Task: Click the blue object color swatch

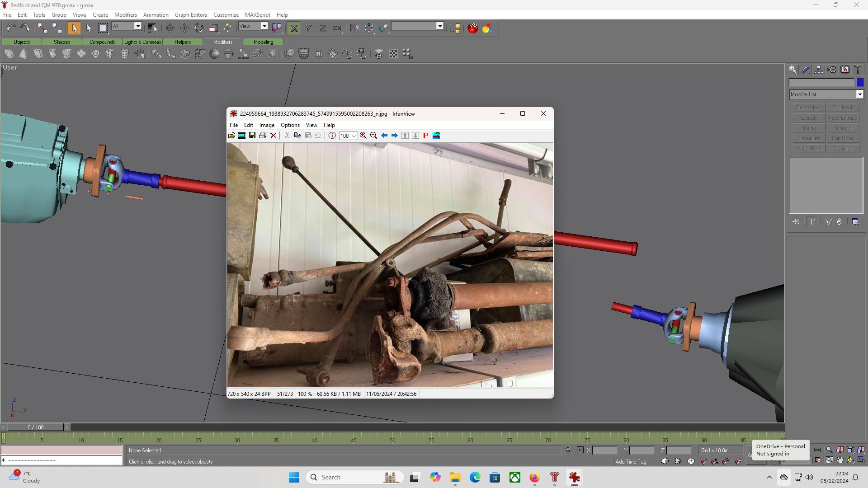Action: (x=860, y=82)
